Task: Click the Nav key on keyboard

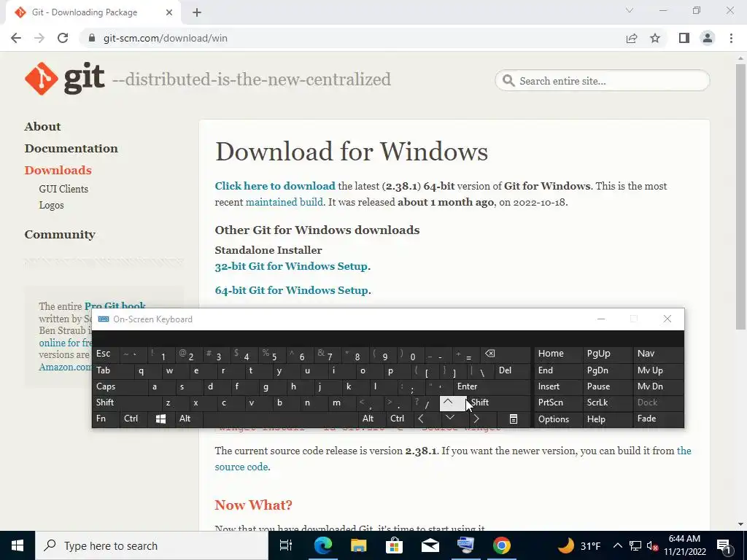Action: pyautogui.click(x=659, y=354)
